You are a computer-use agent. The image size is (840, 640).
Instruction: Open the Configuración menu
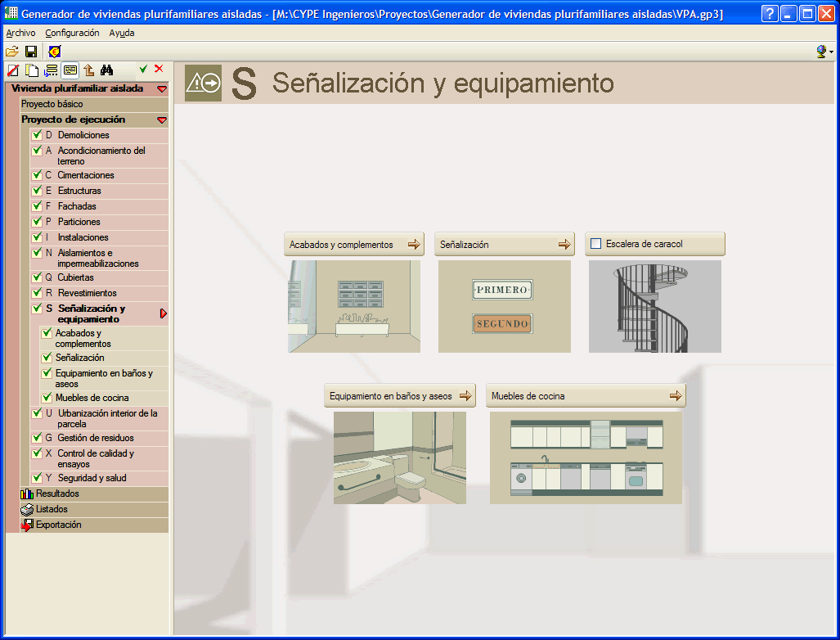(72, 33)
